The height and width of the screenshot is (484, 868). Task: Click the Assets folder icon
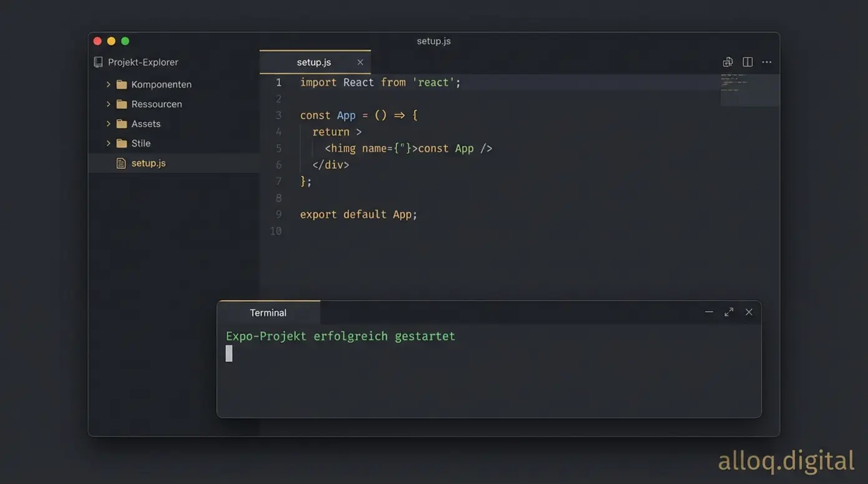point(121,123)
